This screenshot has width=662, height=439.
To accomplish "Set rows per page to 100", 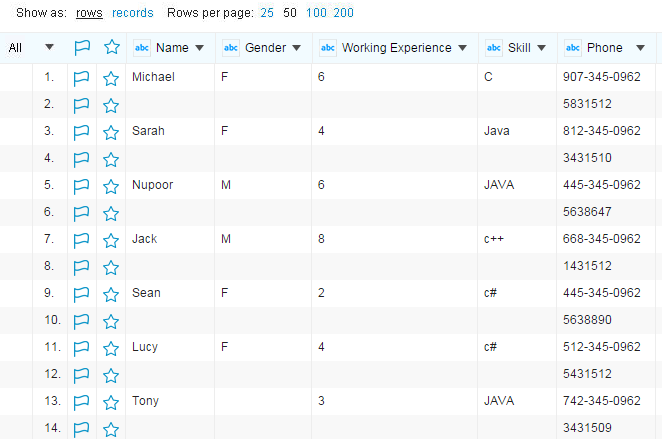I will (x=316, y=14).
